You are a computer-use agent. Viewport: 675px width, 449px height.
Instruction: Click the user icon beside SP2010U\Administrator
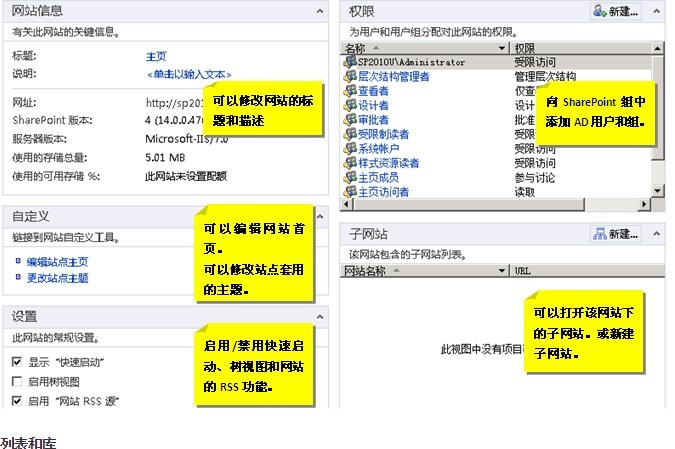pyautogui.click(x=350, y=62)
